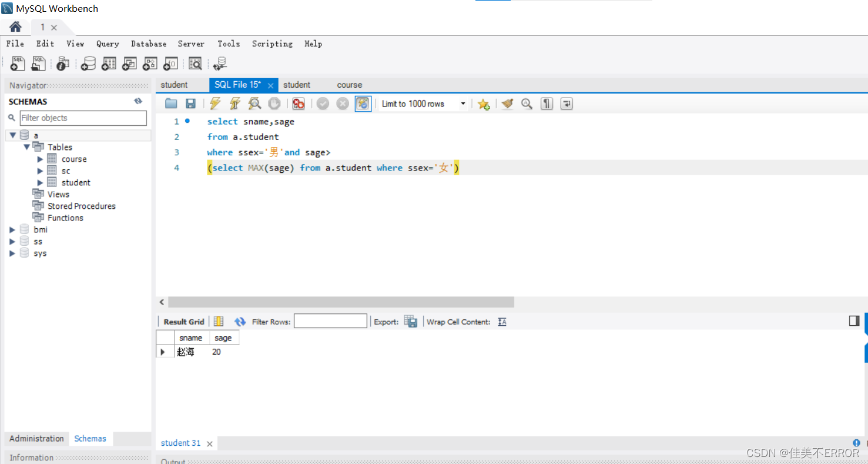Reconnect to DBMS icon
The width and height of the screenshot is (868, 464).
pos(220,64)
